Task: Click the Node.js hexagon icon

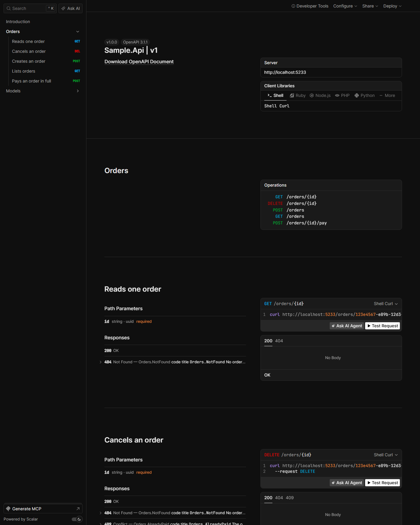Action: tap(312, 95)
